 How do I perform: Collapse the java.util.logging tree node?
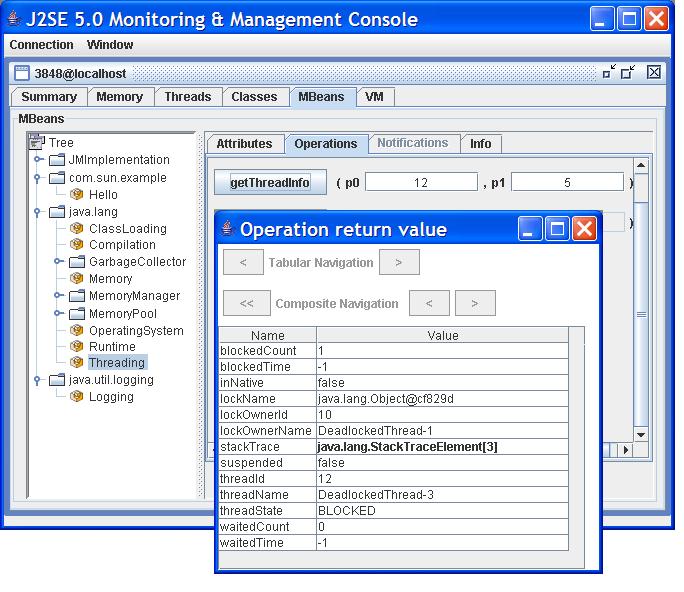coord(38,380)
